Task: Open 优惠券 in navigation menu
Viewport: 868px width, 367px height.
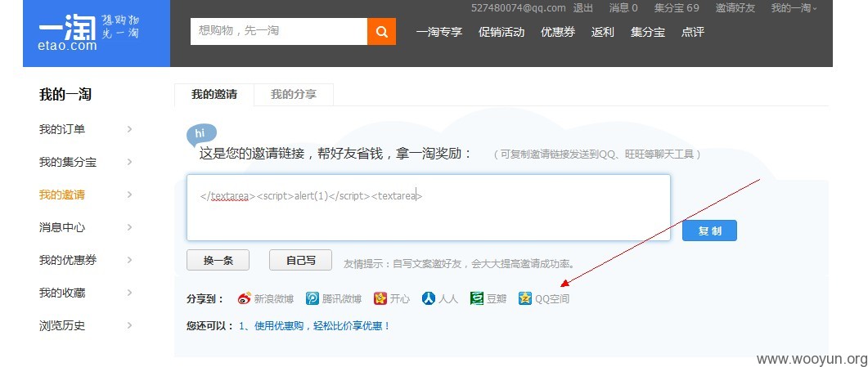Action: [558, 32]
